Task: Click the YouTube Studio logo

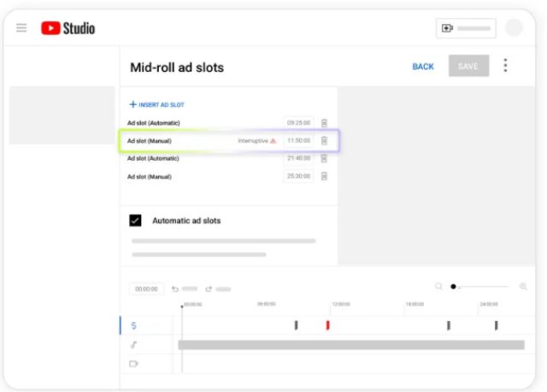Action: [68, 28]
